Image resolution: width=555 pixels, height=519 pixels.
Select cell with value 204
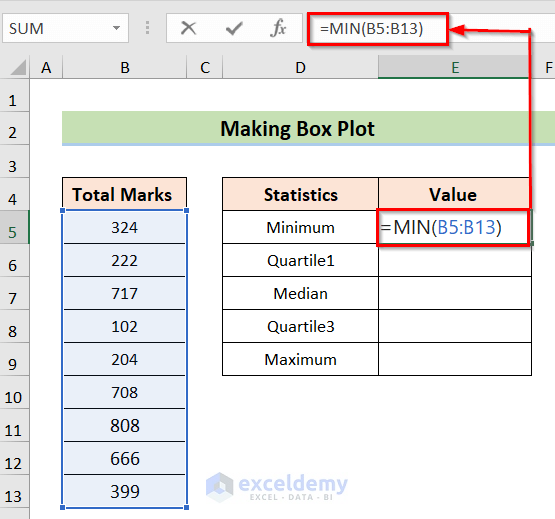(125, 359)
